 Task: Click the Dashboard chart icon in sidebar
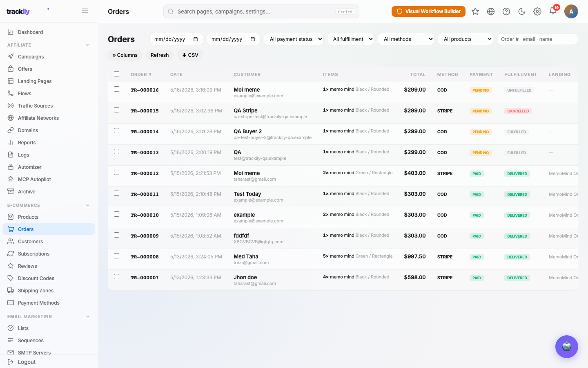[x=11, y=32]
